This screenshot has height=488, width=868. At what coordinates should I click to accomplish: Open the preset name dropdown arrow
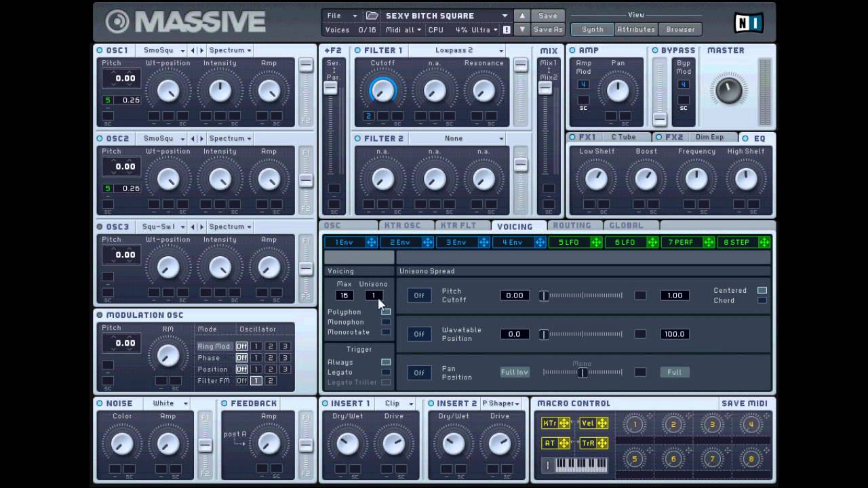pyautogui.click(x=505, y=16)
